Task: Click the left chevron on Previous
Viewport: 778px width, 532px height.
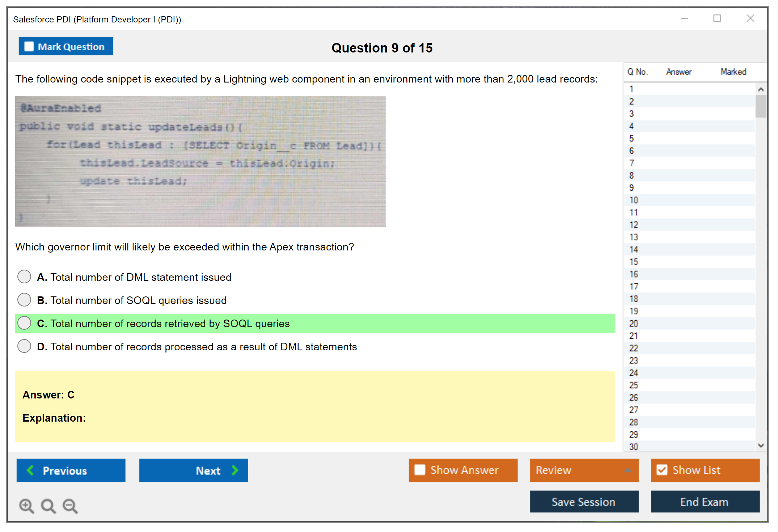Action: (31, 470)
